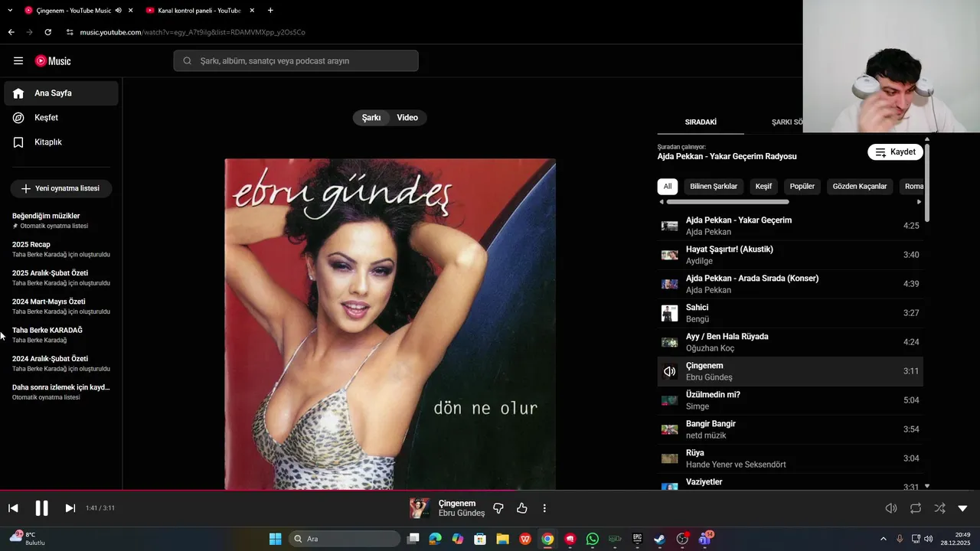Viewport: 980px width, 551px height.
Task: Open WhatsApp from taskbar
Action: coord(593,539)
